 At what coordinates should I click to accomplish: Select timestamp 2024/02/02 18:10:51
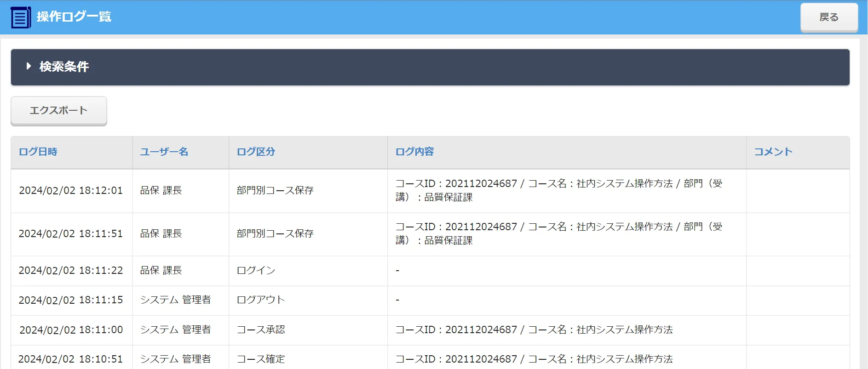tap(71, 359)
